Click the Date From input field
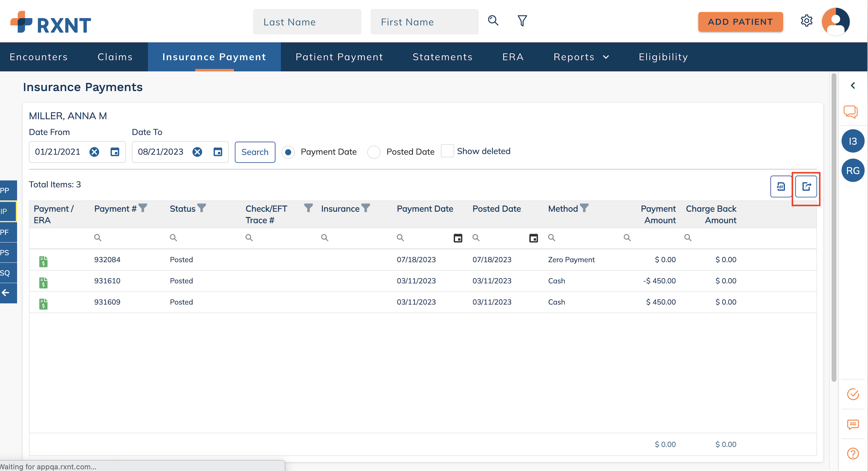868x471 pixels. (x=77, y=152)
